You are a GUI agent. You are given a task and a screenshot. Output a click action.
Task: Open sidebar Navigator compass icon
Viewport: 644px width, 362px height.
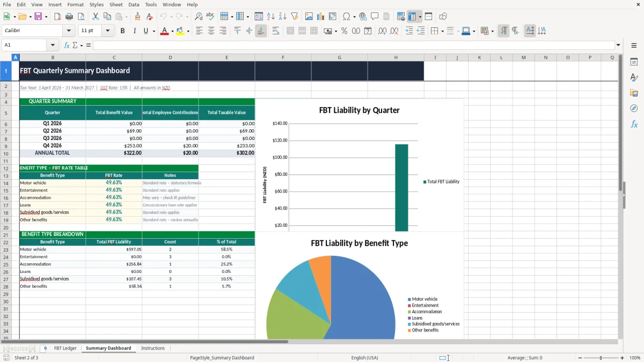click(634, 108)
